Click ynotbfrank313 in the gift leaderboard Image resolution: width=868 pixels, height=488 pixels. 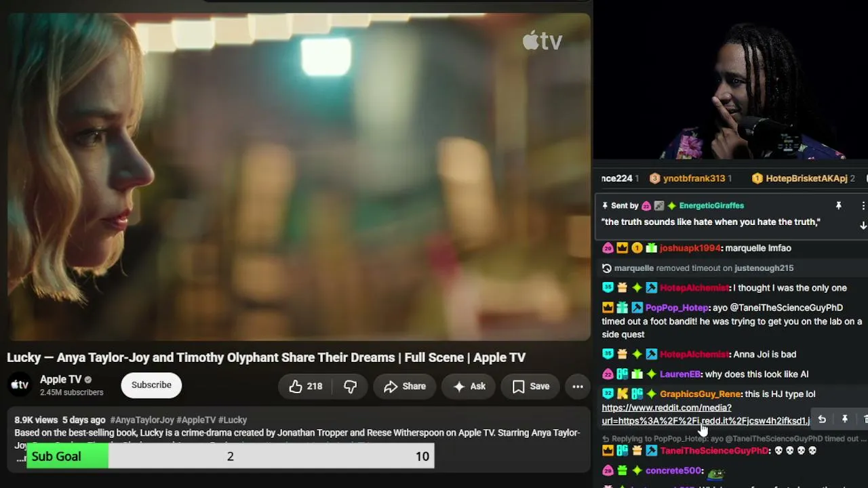(x=693, y=178)
